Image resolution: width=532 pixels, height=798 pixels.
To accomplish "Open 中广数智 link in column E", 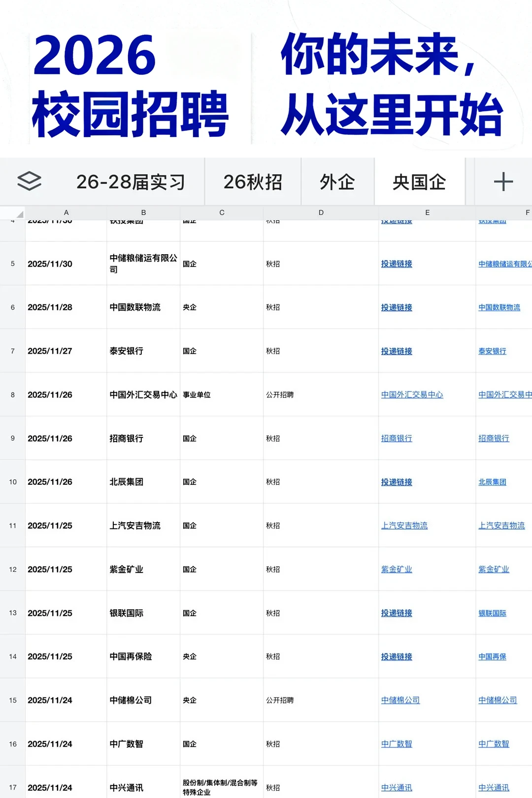I will pyautogui.click(x=397, y=744).
